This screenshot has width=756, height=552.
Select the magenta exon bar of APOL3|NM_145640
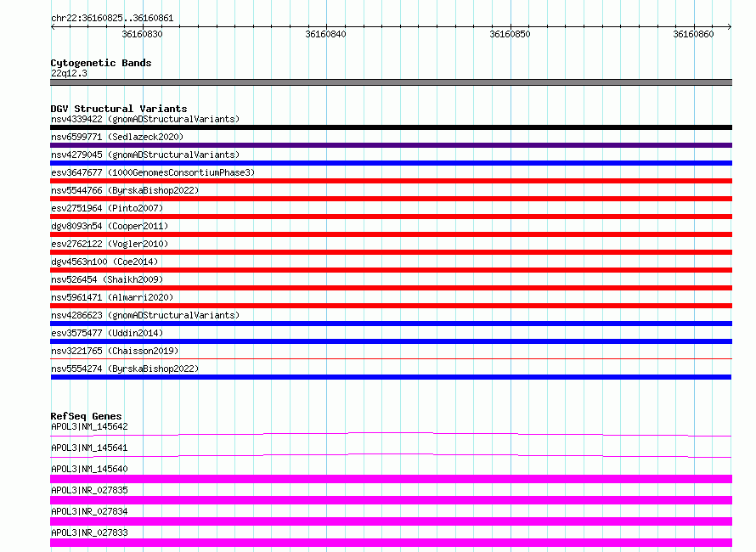coord(391,479)
